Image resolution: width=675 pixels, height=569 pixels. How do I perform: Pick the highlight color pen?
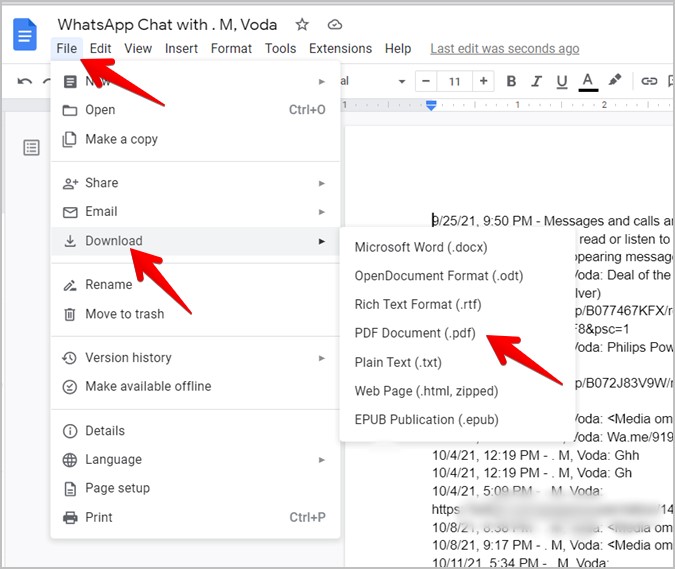point(615,81)
